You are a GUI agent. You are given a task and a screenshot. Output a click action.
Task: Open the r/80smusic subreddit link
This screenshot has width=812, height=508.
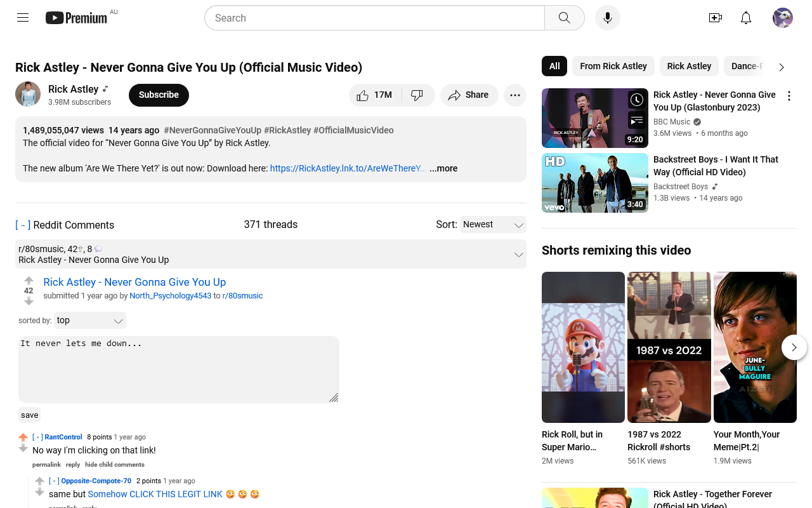(x=242, y=296)
